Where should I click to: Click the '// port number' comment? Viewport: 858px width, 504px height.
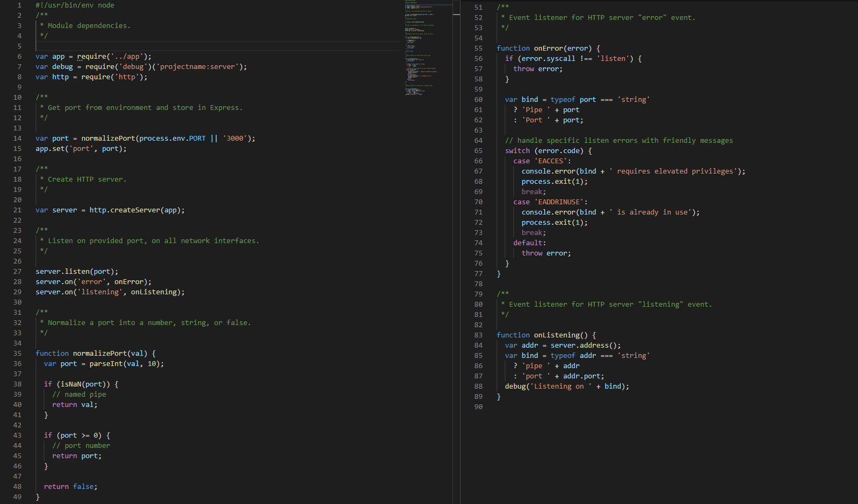click(81, 445)
